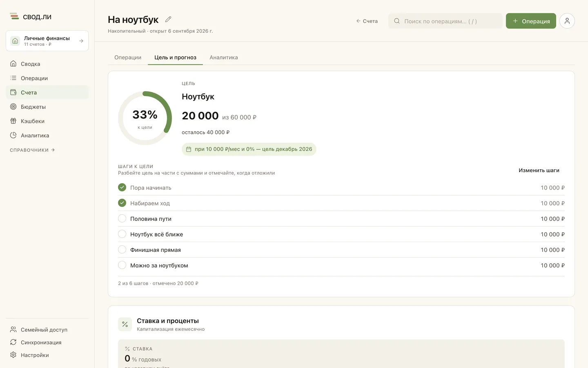Check the Финишная прямая step

click(x=122, y=249)
